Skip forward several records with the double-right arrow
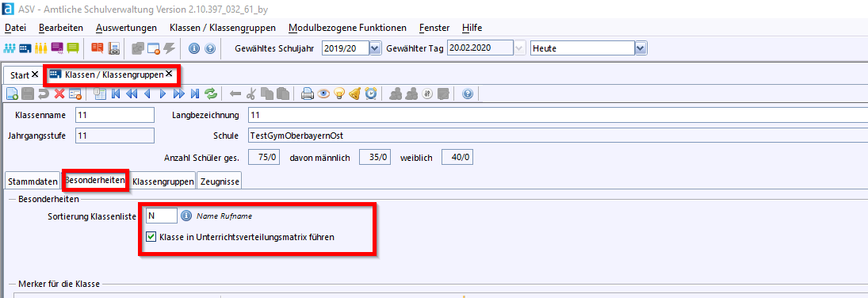 [x=179, y=94]
